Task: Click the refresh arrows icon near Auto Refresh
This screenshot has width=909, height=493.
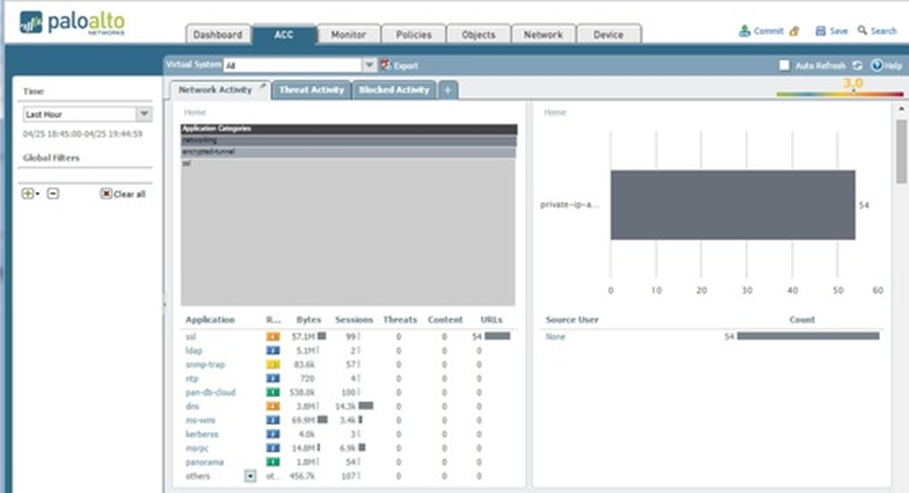Action: click(x=857, y=65)
